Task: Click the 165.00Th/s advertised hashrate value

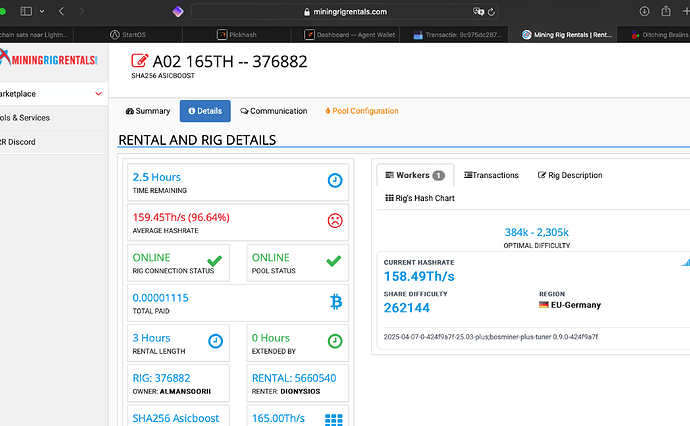Action: (278, 418)
